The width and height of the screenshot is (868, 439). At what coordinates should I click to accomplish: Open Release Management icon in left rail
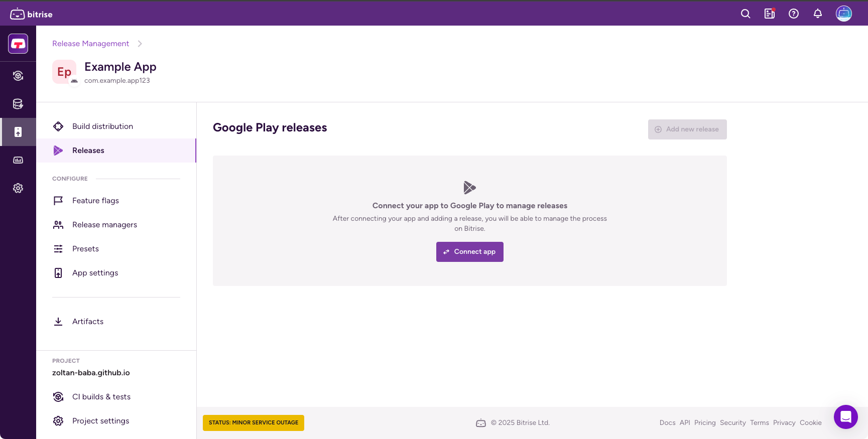point(18,132)
